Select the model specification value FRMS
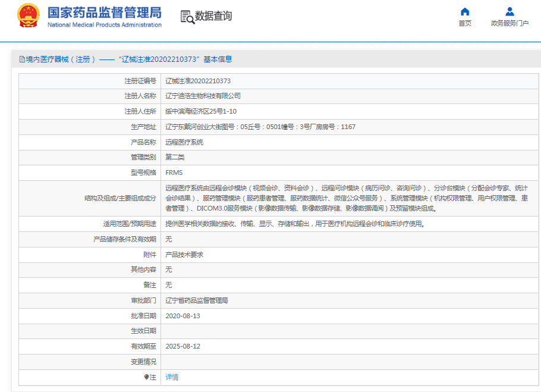Image resolution: width=541 pixels, height=392 pixels. 174,173
